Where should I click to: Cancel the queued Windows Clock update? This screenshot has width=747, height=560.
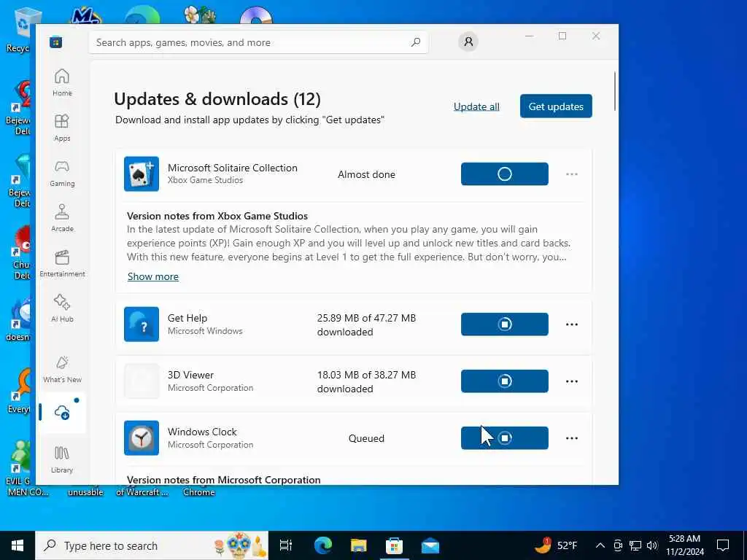click(x=505, y=438)
